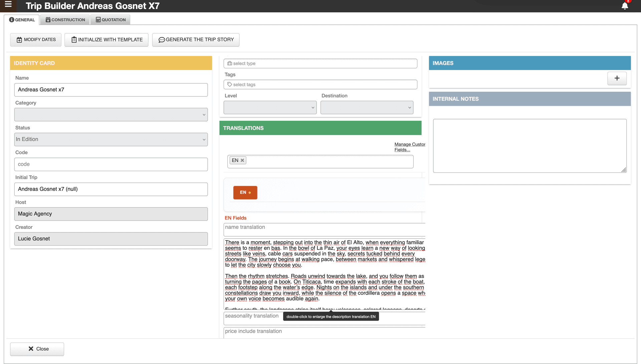Click Modify Dates button
The width and height of the screenshot is (641, 364).
36,40
